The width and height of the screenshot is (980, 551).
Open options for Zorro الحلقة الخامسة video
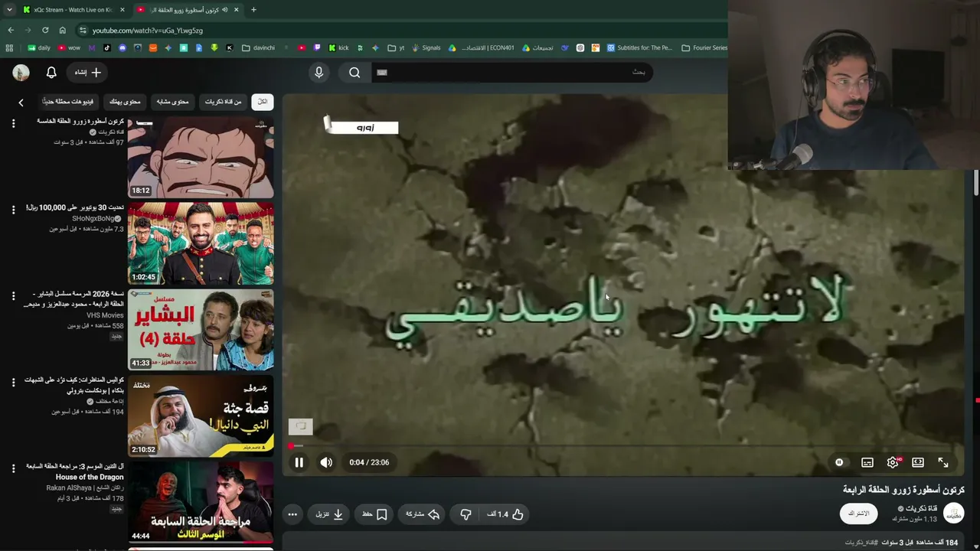click(x=13, y=123)
